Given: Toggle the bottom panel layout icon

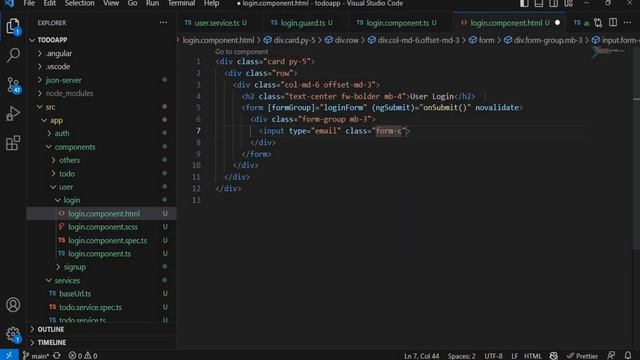Looking at the screenshot, I should (539, 3).
